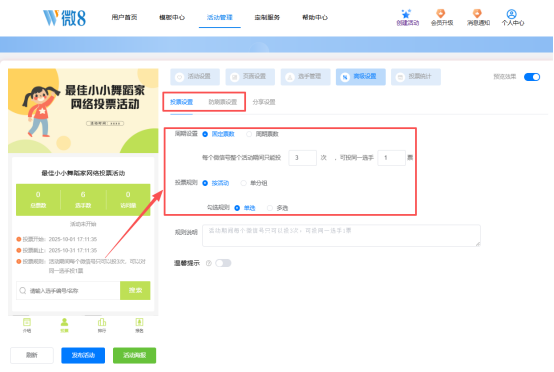Open the 投票统计 step tab
This screenshot has width=554, height=372.
pos(416,77)
